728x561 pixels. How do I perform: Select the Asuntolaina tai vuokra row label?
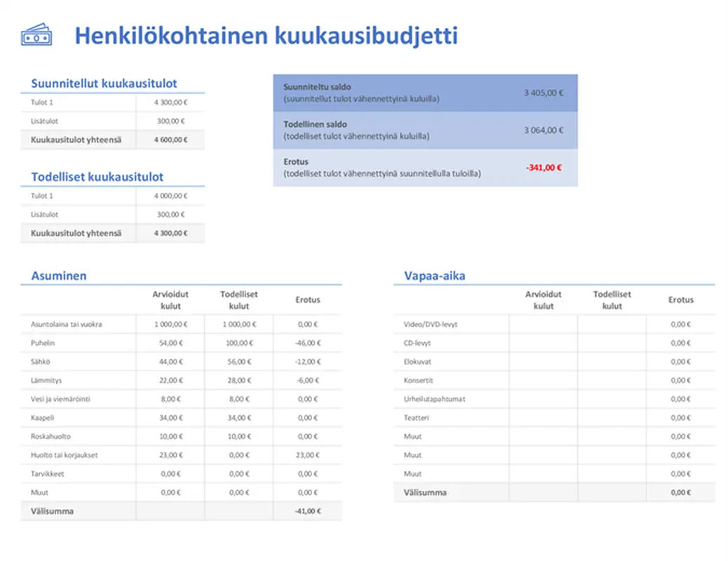[x=67, y=324]
